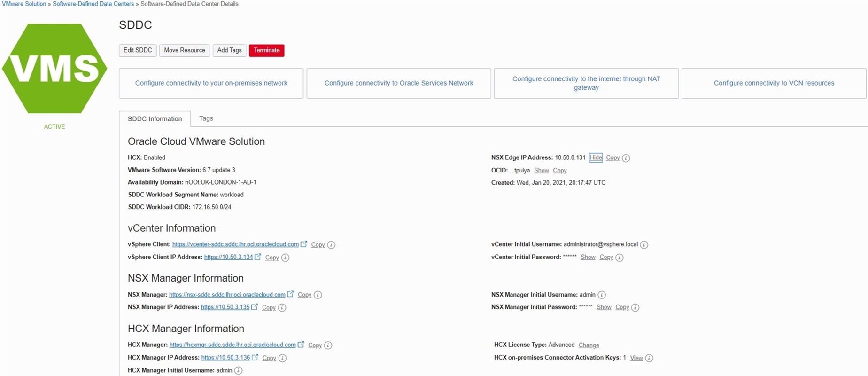Open Configure connectivity to internet through NAT gateway
The image size is (868, 376).
click(x=586, y=83)
